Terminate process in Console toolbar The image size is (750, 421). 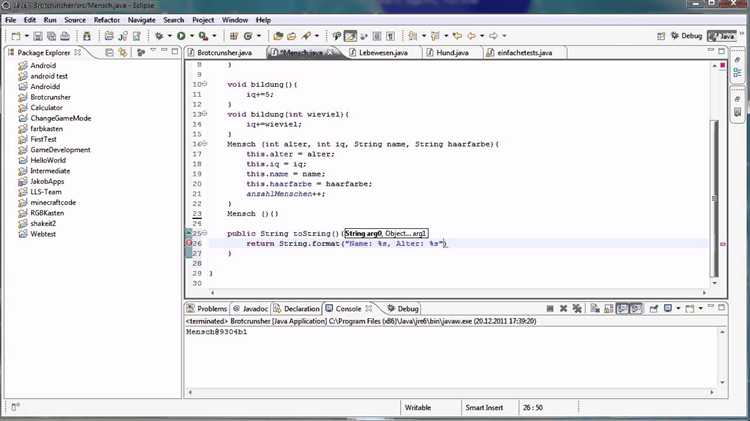tap(550, 309)
